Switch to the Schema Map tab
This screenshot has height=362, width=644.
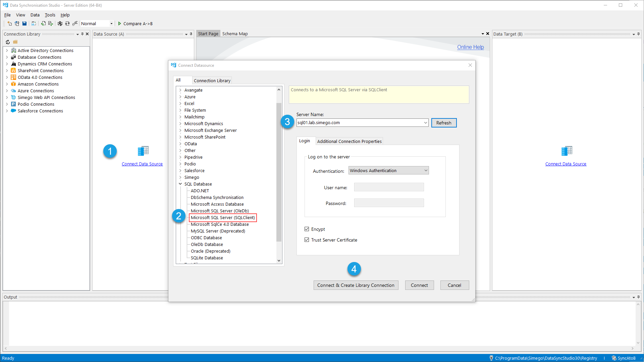tap(235, 34)
